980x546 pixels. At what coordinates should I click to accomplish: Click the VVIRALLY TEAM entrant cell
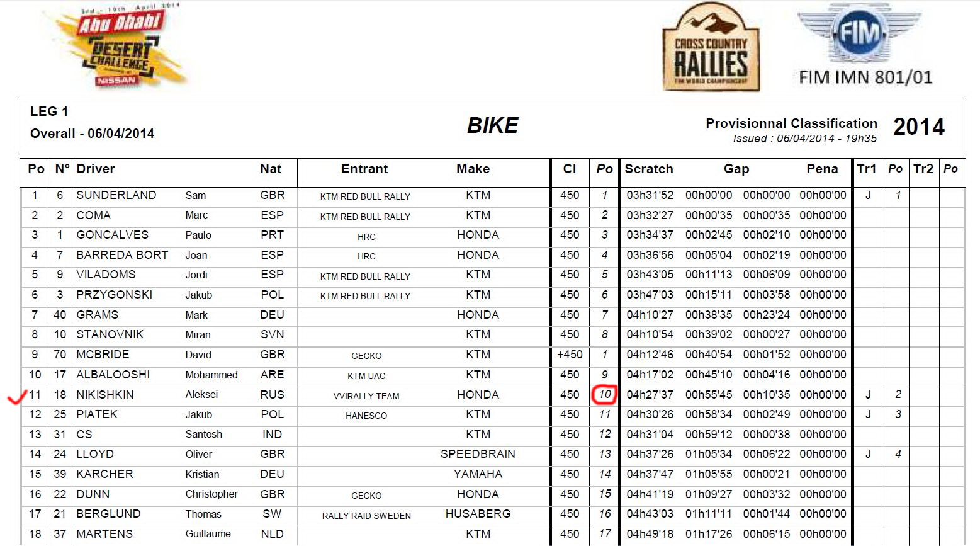click(366, 396)
